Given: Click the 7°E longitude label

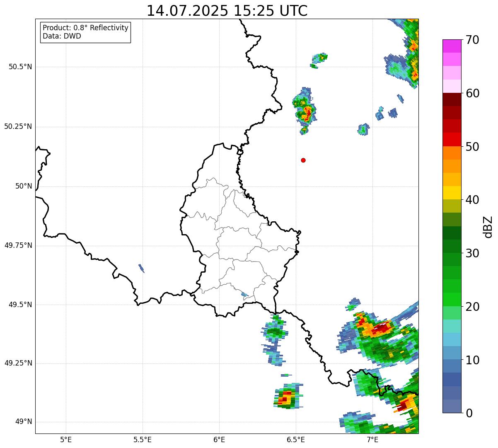Looking at the screenshot, I should click(x=372, y=439).
